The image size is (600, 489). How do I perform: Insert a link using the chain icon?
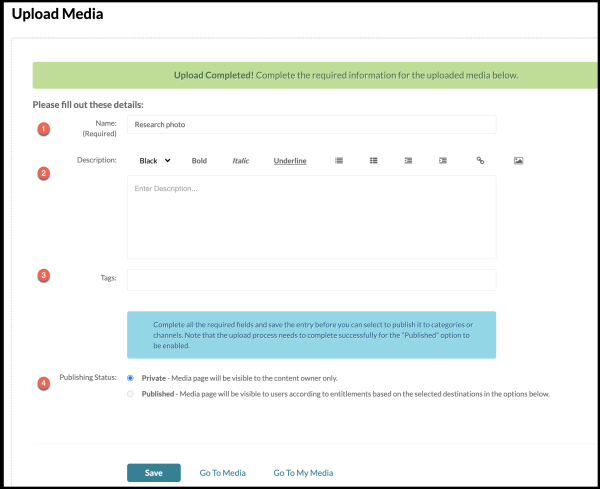coord(480,161)
